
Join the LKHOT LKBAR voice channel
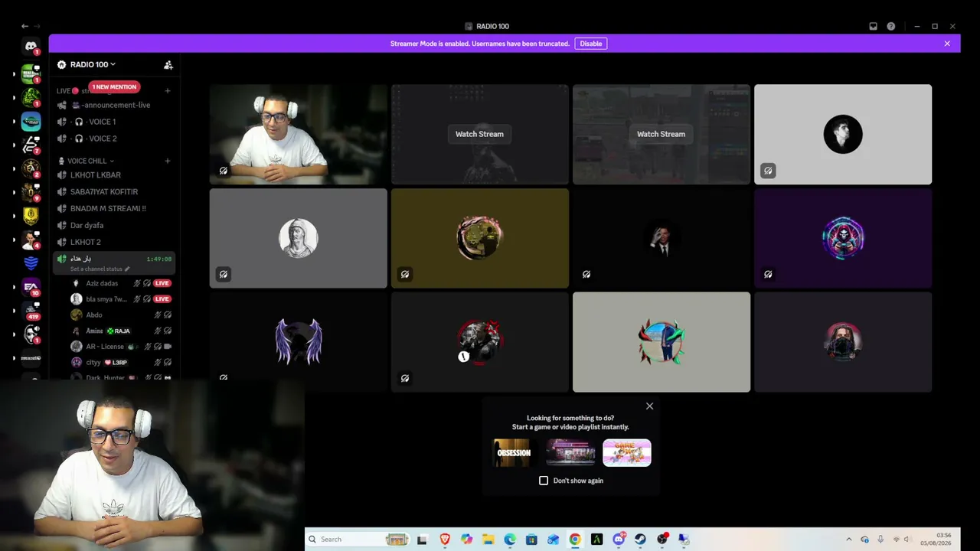115,175
